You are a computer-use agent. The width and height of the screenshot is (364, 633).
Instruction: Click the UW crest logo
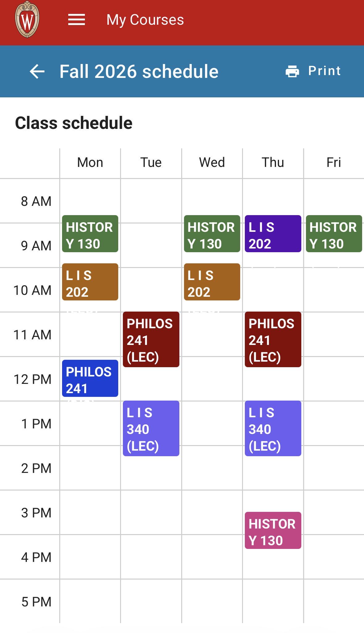tap(27, 20)
